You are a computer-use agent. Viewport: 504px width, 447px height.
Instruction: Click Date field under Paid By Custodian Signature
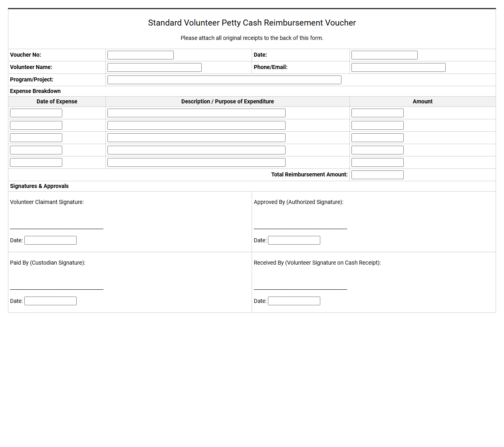click(x=50, y=301)
